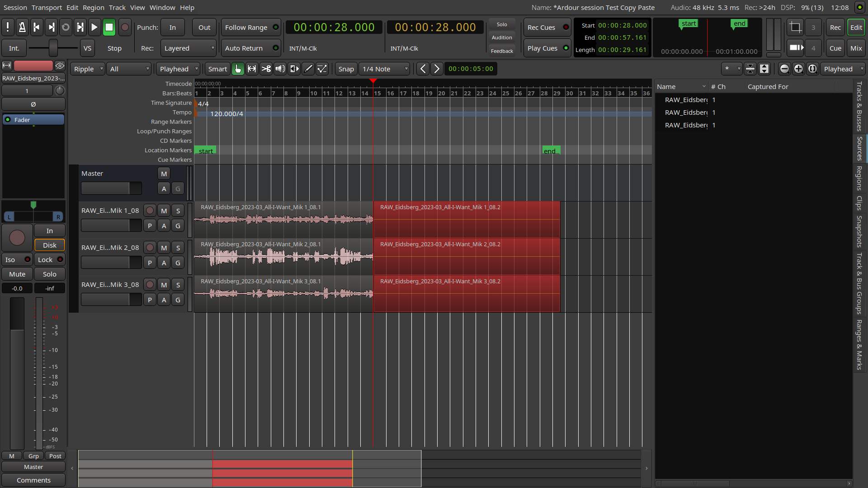Jump the playhead to session start

(x=37, y=28)
